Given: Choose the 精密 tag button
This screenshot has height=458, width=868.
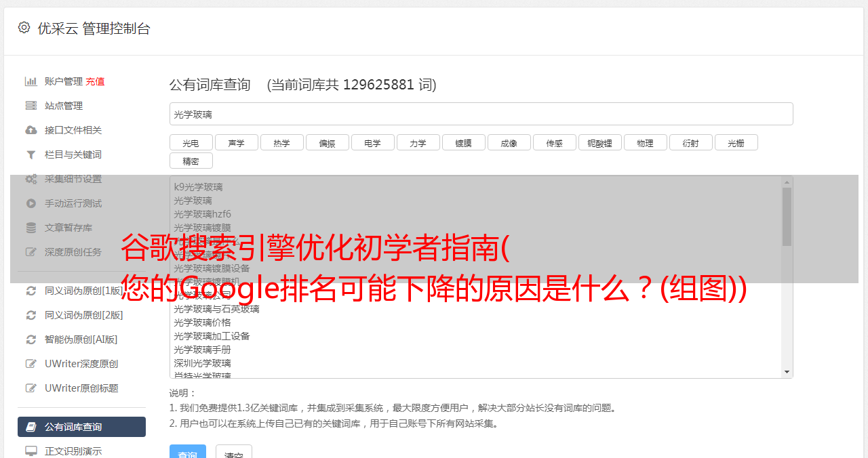Looking at the screenshot, I should pos(191,161).
